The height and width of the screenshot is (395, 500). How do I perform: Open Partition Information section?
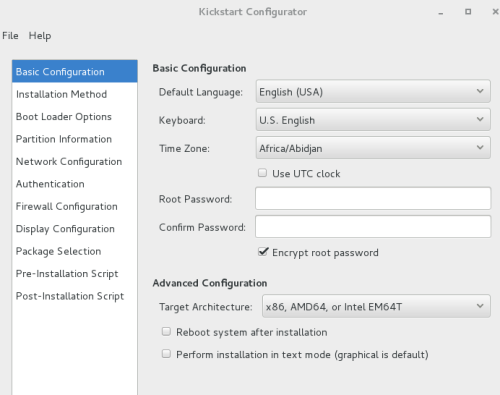pos(75,139)
